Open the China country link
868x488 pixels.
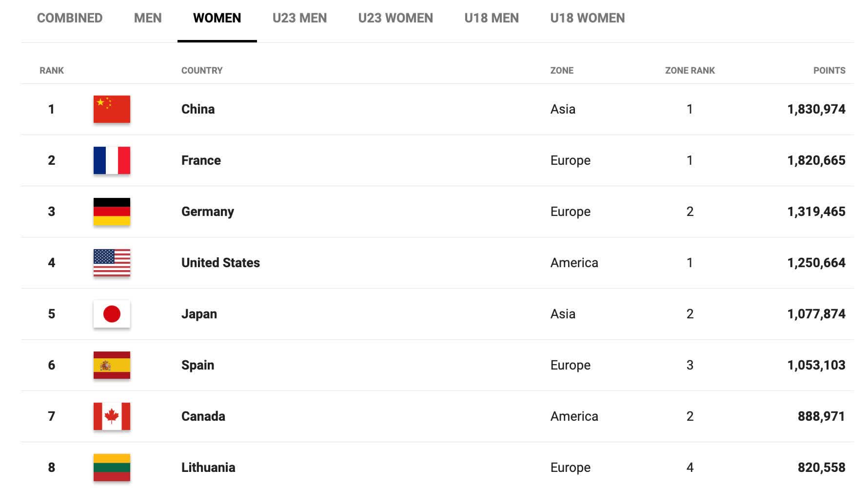tap(198, 109)
